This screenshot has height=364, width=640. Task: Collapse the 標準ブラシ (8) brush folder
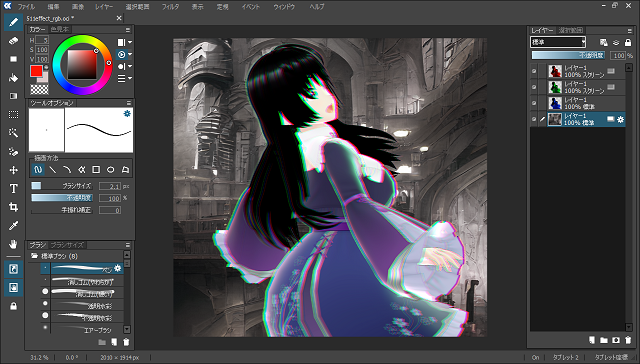(35, 256)
